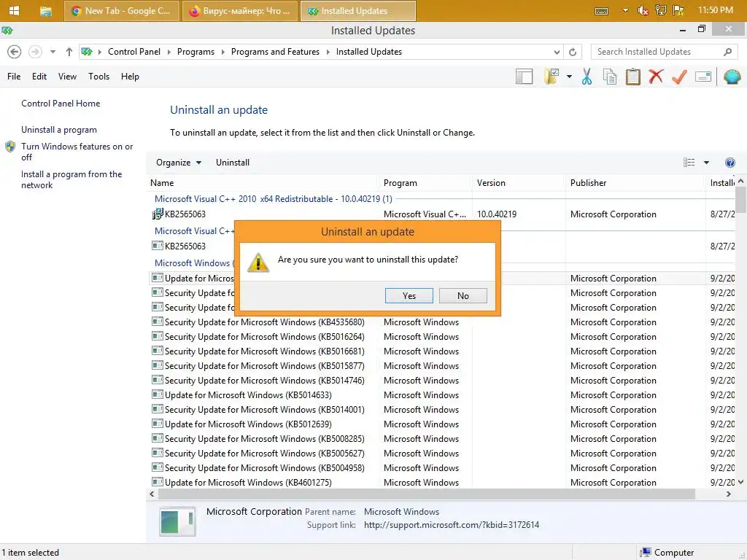This screenshot has height=560, width=747.
Task: Open the support.microsoft.com kbid=3172614 link
Action: pyautogui.click(x=452, y=525)
